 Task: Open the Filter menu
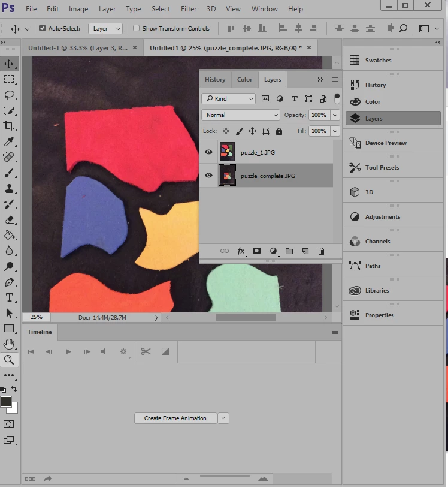pos(189,9)
